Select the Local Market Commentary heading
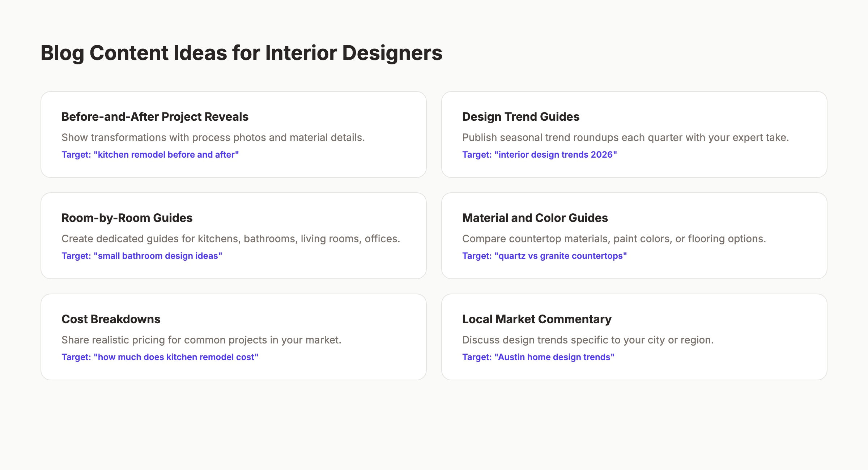 pyautogui.click(x=537, y=319)
